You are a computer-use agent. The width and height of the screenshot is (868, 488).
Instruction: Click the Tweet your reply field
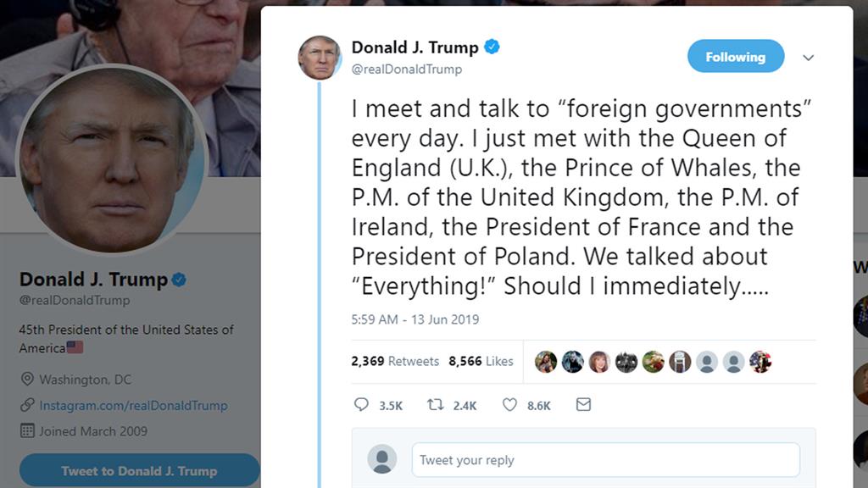coord(605,460)
